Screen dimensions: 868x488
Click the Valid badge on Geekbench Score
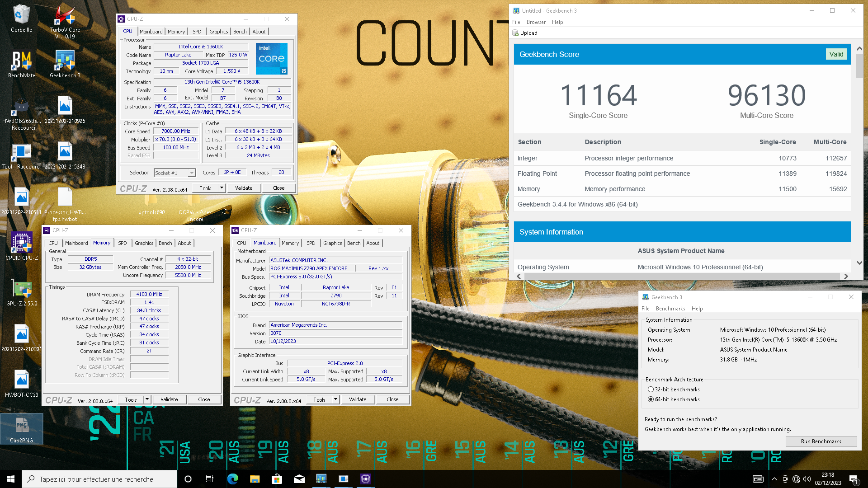pyautogui.click(x=836, y=54)
